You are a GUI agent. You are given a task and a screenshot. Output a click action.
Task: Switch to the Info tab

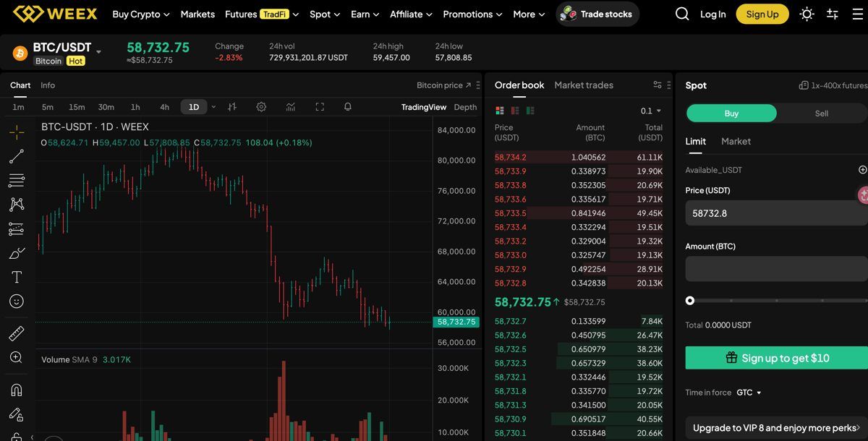48,85
